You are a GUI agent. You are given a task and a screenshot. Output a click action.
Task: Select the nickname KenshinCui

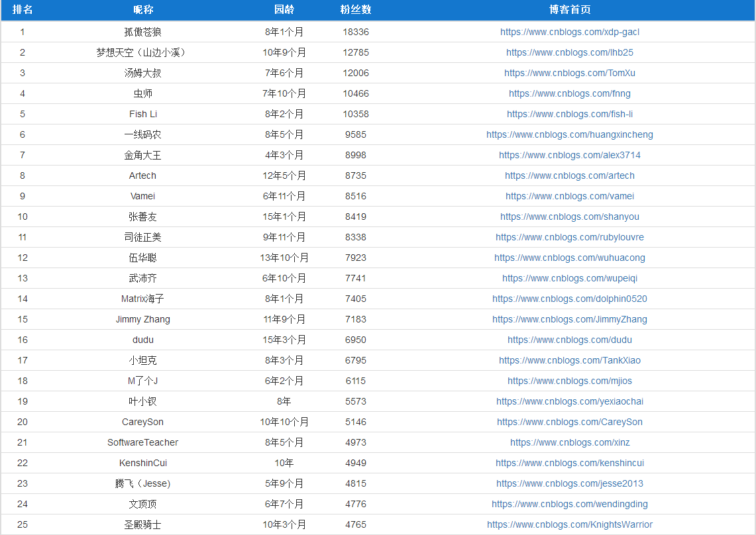click(142, 463)
